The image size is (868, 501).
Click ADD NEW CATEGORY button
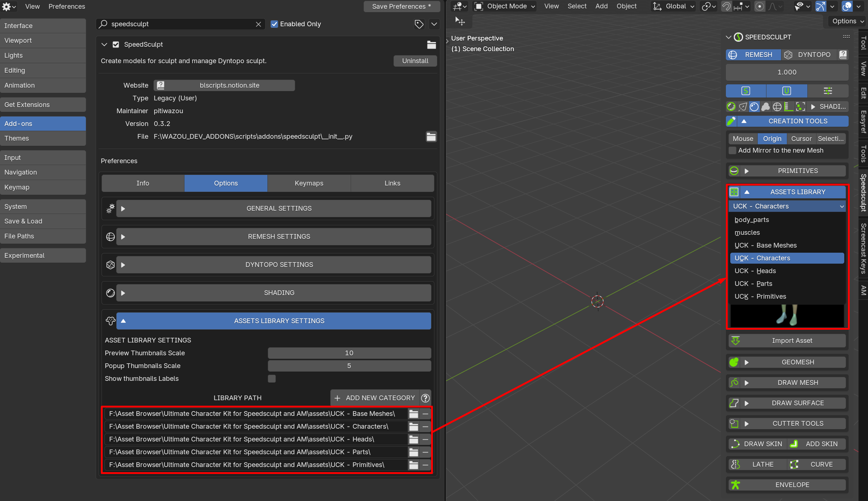click(x=375, y=398)
